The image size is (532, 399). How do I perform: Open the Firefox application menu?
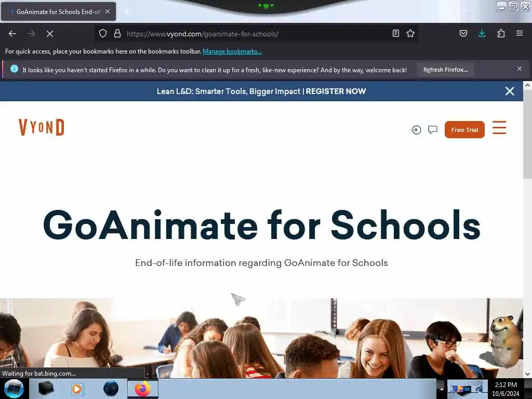(520, 33)
